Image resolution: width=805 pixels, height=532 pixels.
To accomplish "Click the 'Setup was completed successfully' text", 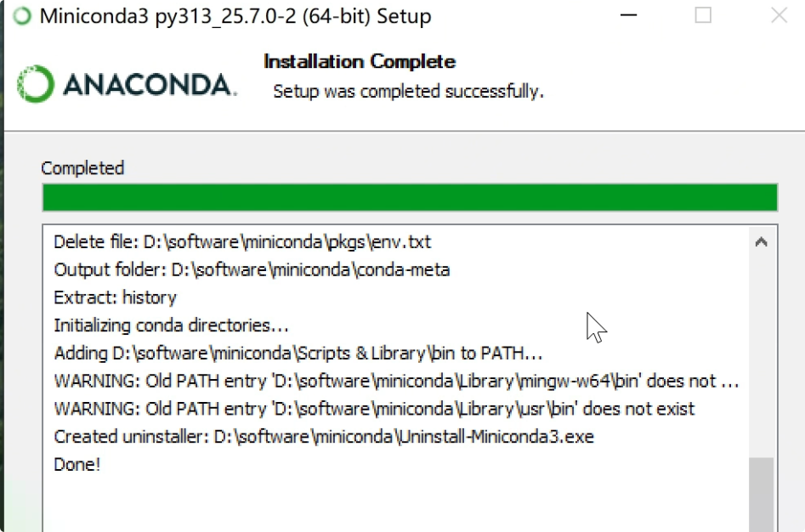I will pyautogui.click(x=408, y=91).
